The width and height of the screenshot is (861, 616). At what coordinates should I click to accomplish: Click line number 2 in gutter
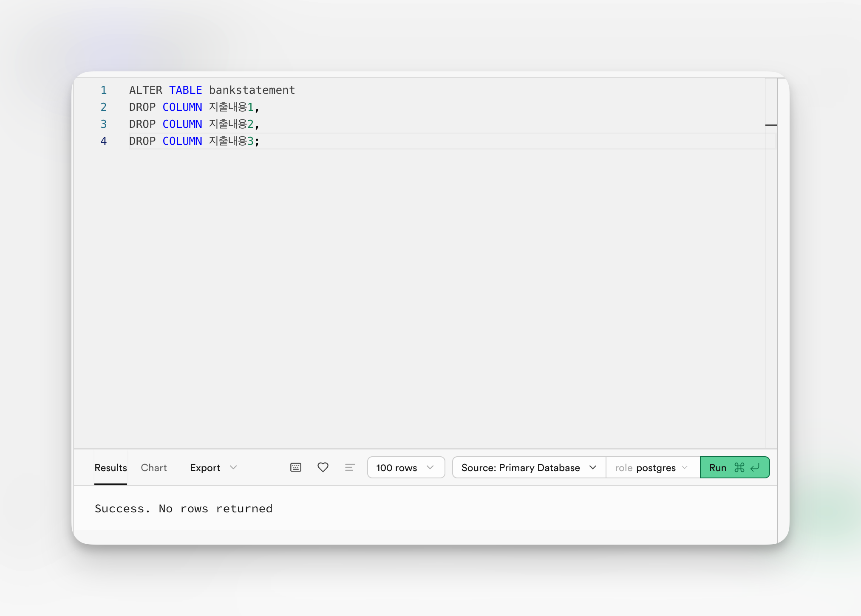pyautogui.click(x=103, y=107)
